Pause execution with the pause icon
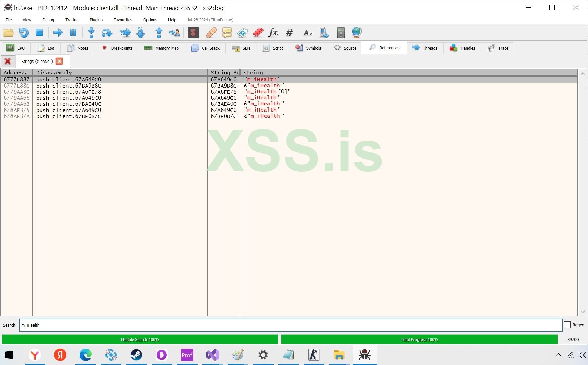 point(73,33)
